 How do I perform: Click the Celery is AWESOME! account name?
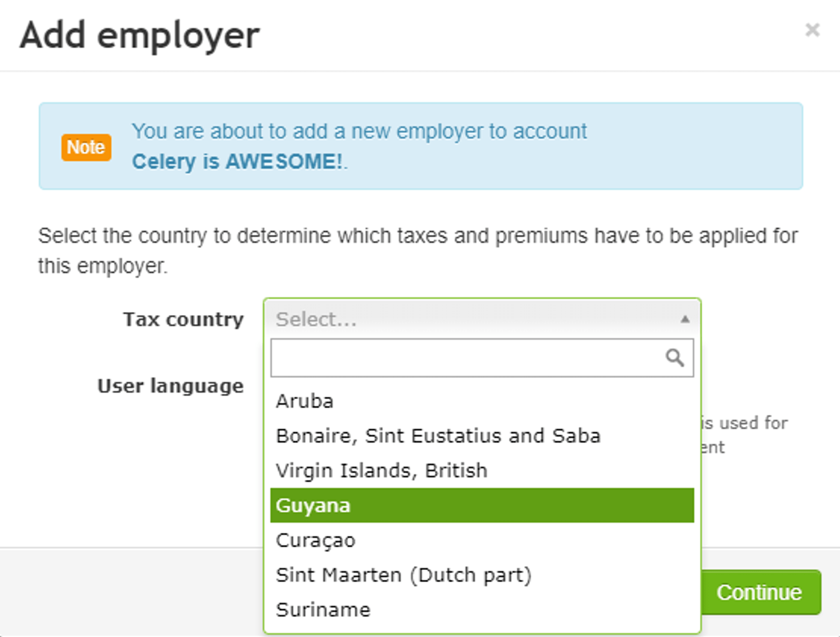point(238,162)
